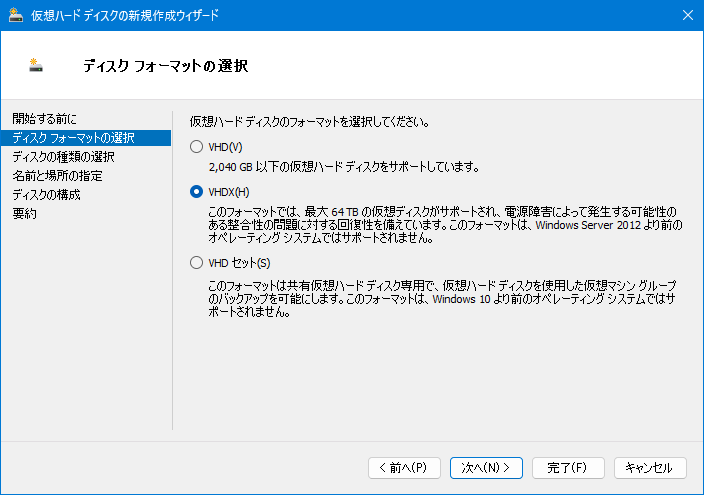This screenshot has height=495, width=704.
Task: Click the 次へ(N) > button
Action: 486,468
